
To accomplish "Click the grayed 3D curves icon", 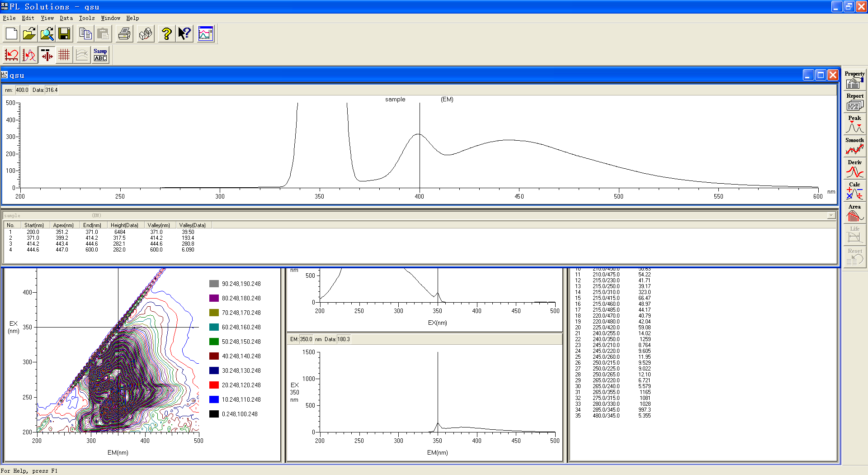I will point(82,55).
